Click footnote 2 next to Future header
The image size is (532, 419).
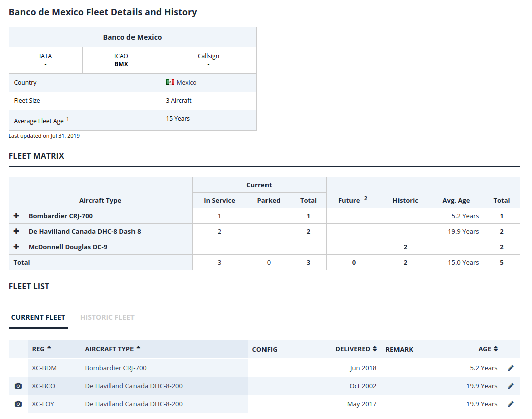pyautogui.click(x=366, y=198)
